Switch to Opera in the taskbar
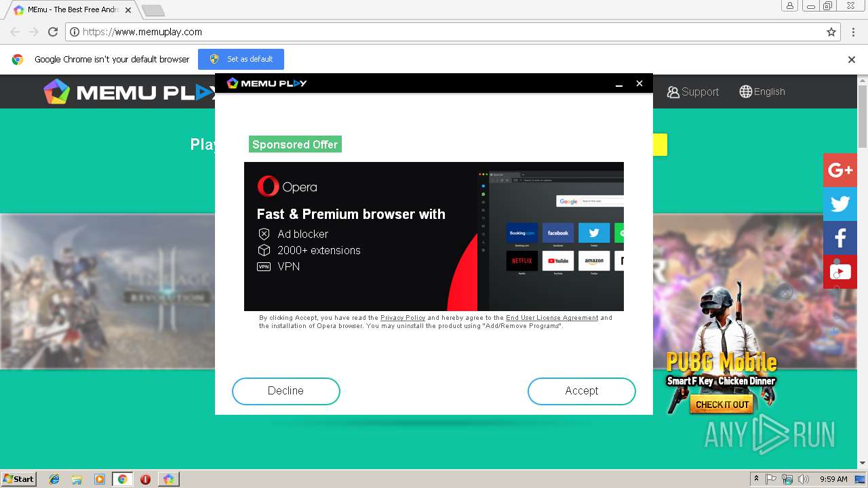This screenshot has height=488, width=868. tap(145, 479)
